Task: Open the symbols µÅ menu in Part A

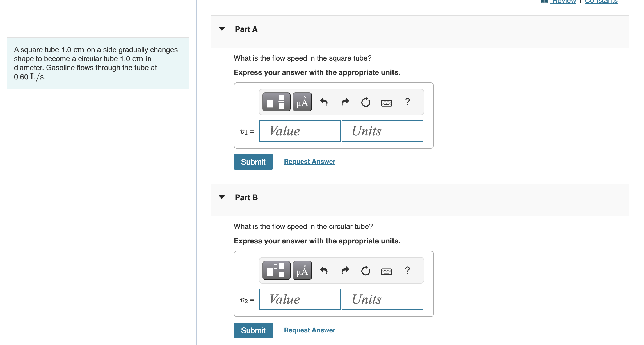Action: click(302, 102)
